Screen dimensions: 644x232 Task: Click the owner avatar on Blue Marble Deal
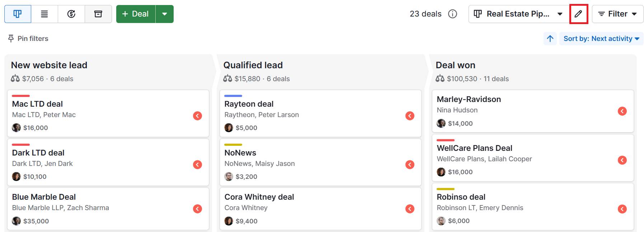pos(16,221)
